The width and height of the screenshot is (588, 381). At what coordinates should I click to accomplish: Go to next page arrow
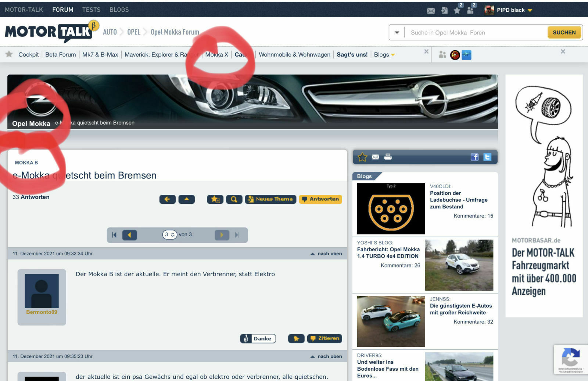coord(222,235)
